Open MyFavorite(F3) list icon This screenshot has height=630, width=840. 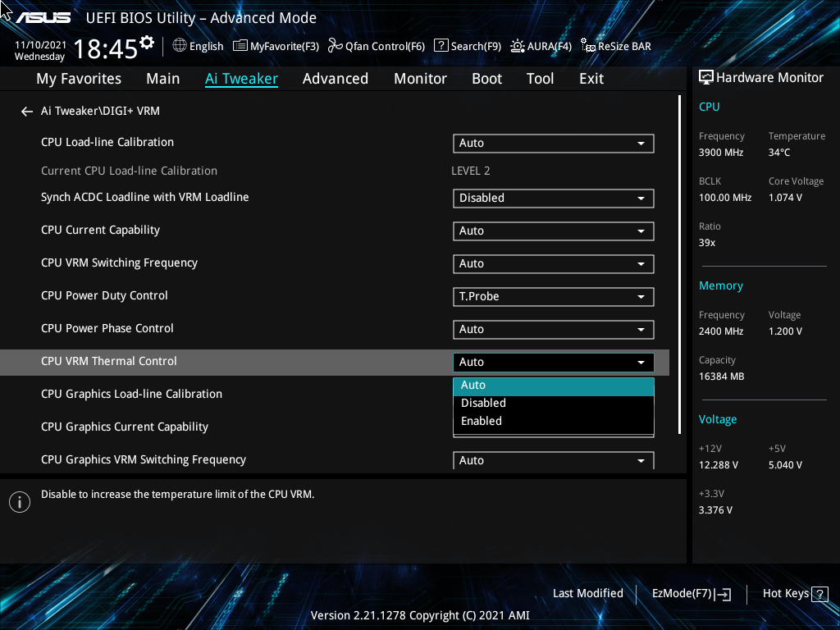[240, 46]
